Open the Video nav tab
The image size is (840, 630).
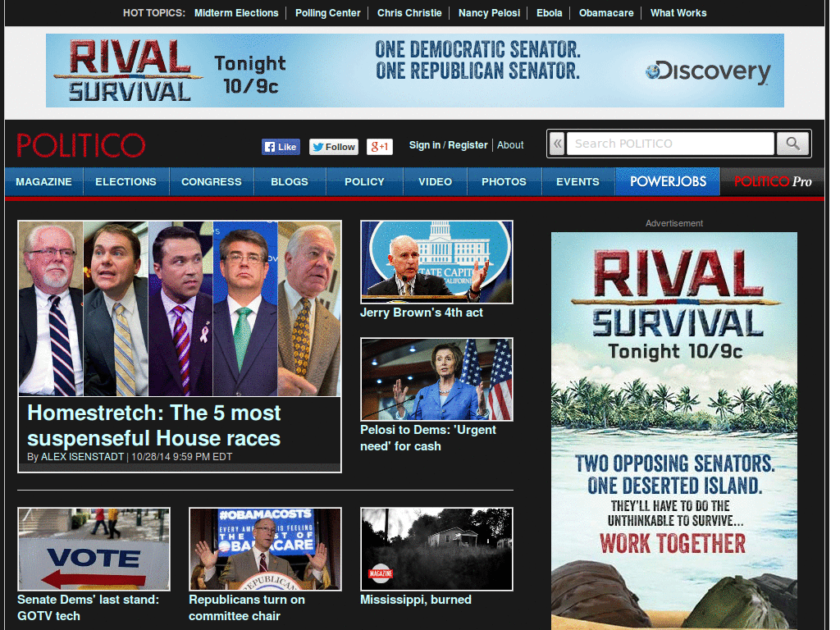pos(435,181)
